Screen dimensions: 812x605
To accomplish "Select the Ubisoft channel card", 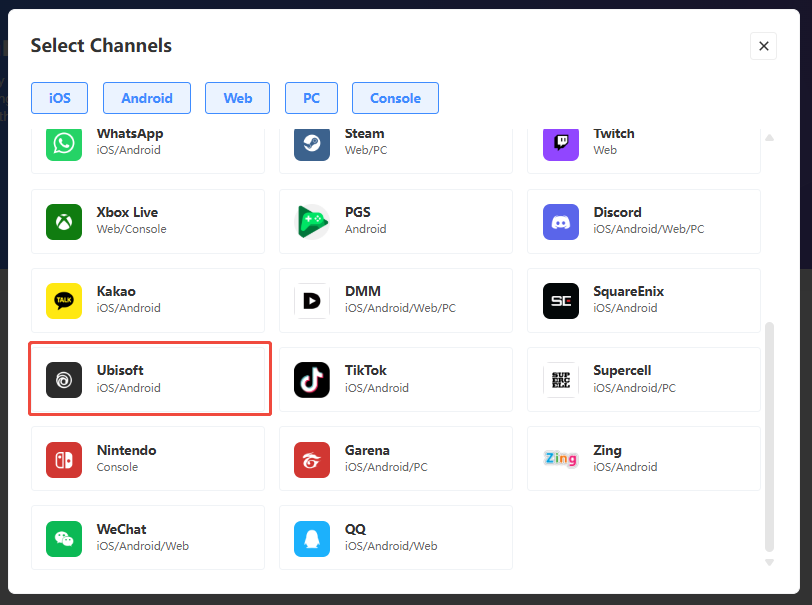I will click(150, 379).
